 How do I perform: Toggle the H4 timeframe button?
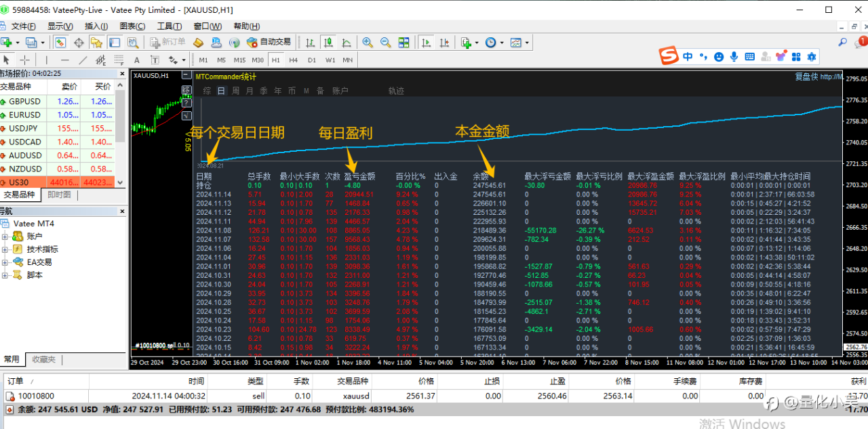[294, 60]
